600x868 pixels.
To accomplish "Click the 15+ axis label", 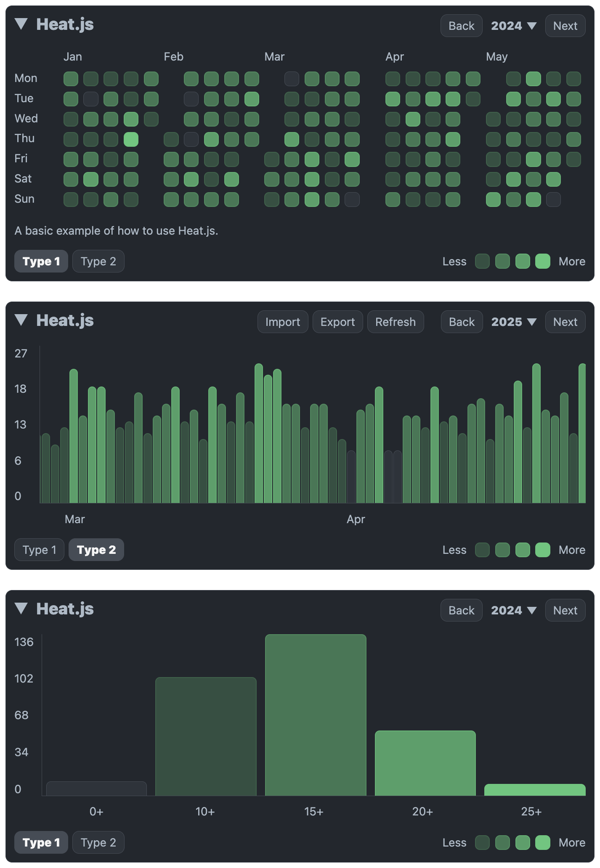I will pos(314,812).
